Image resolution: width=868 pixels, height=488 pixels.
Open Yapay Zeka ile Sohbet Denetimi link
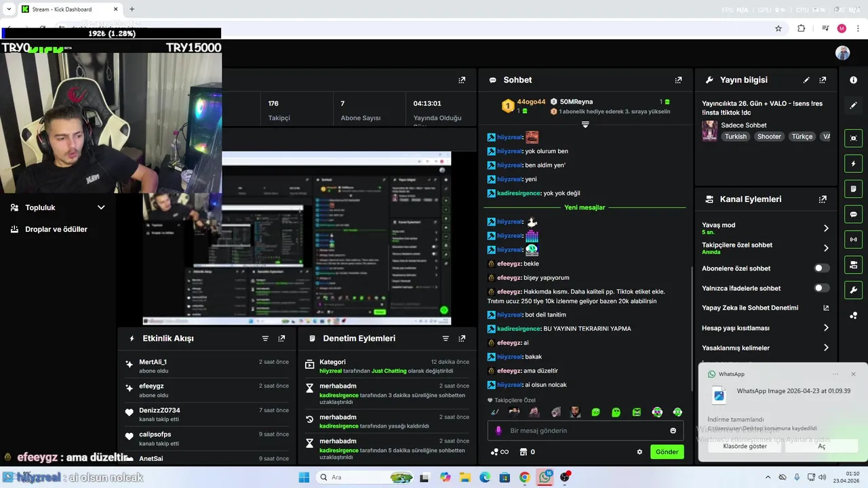tap(765, 308)
